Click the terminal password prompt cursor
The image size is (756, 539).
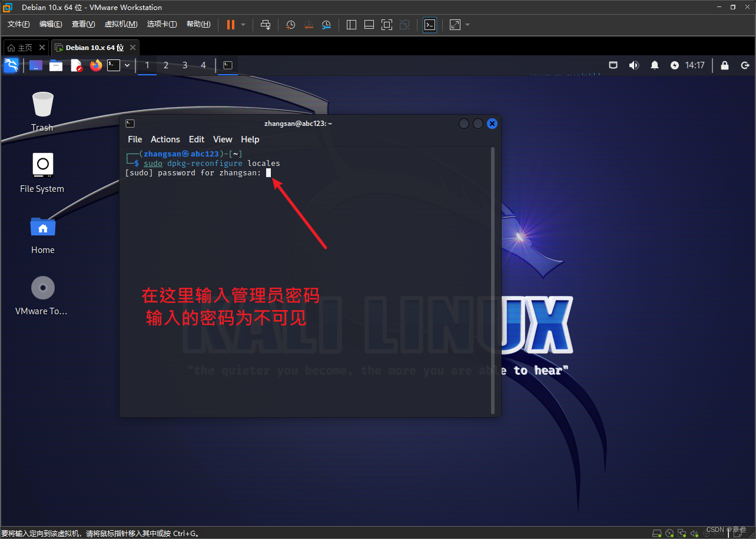click(x=268, y=173)
